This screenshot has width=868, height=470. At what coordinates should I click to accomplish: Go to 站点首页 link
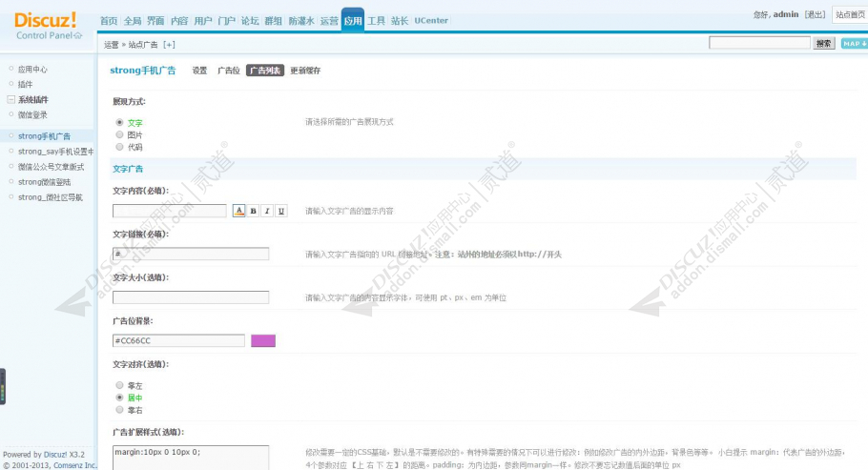coord(850,14)
